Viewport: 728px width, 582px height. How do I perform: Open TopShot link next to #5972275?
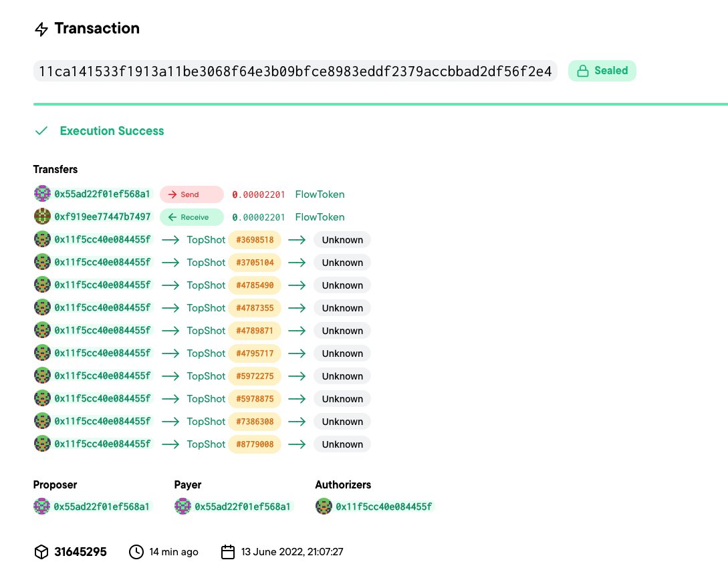(206, 376)
